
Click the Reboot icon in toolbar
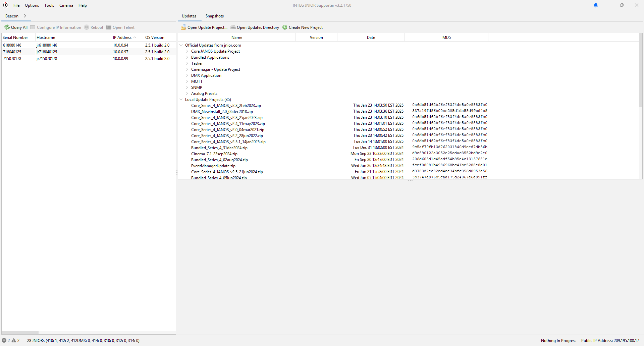[87, 27]
